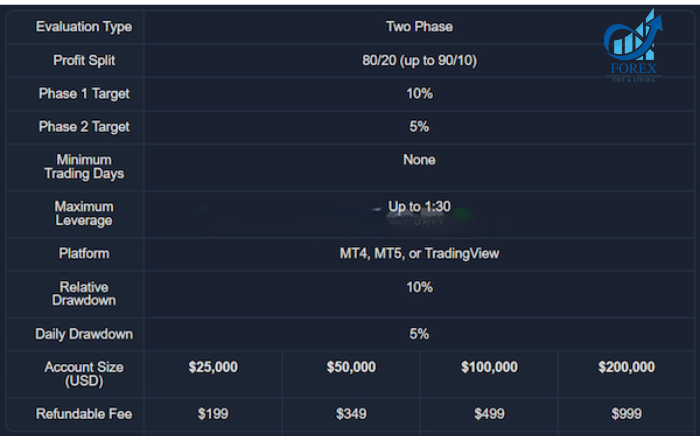This screenshot has height=436, width=700.
Task: Select the Minimum Trading Days label
Action: coord(84,166)
